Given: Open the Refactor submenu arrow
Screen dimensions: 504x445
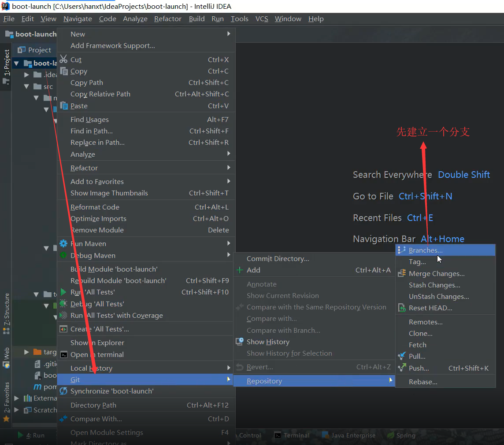Looking at the screenshot, I should (x=229, y=167).
